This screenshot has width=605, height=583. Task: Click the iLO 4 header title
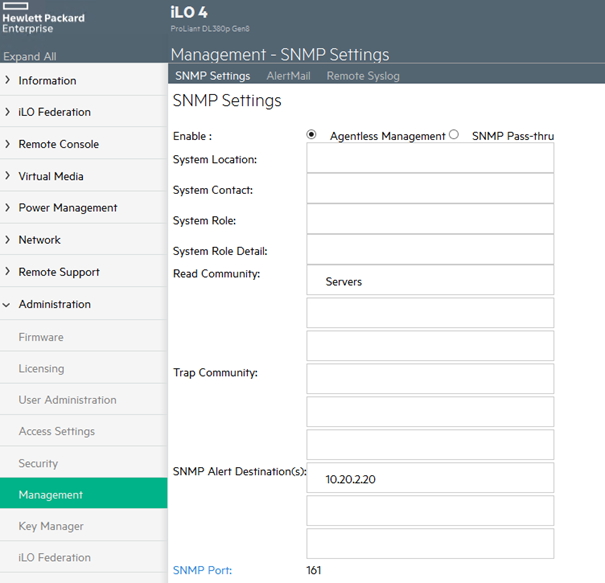tap(189, 12)
